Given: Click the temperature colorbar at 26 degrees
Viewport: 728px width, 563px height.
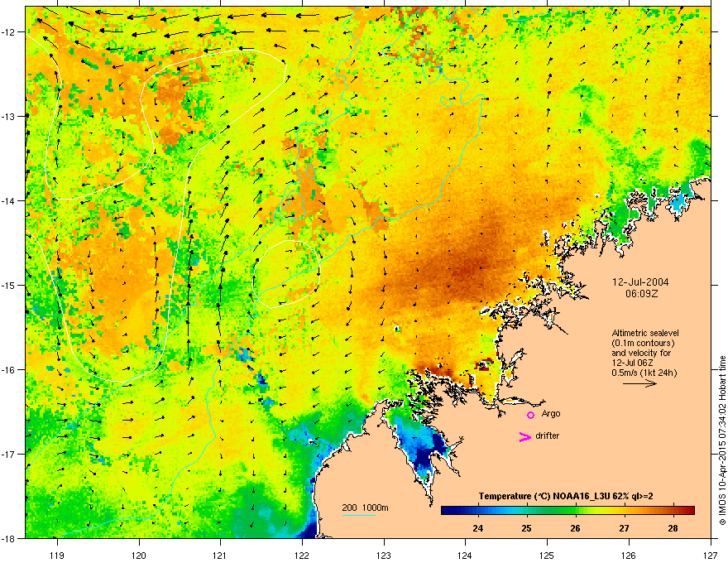Looking at the screenshot, I should [x=576, y=510].
